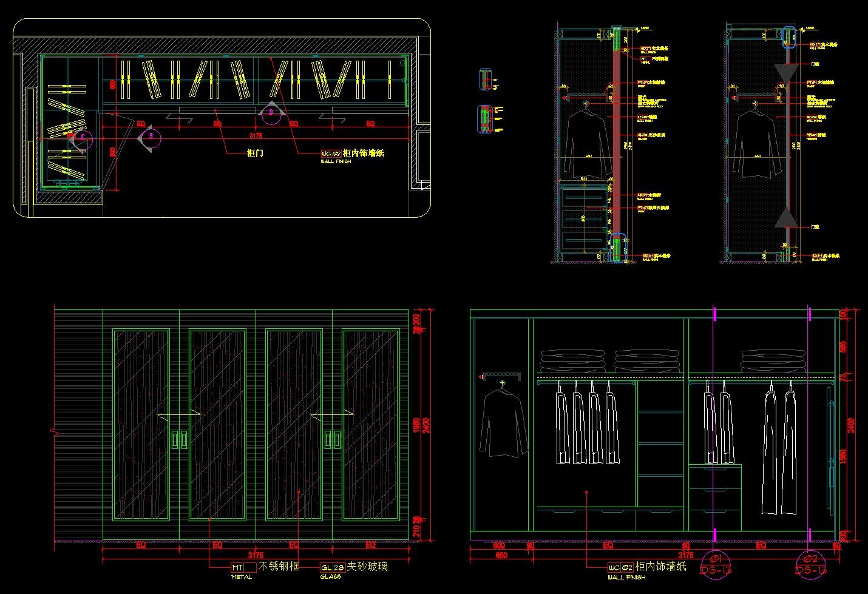The width and height of the screenshot is (868, 594).
Task: Click the drawers in left section detail
Action: click(x=583, y=220)
